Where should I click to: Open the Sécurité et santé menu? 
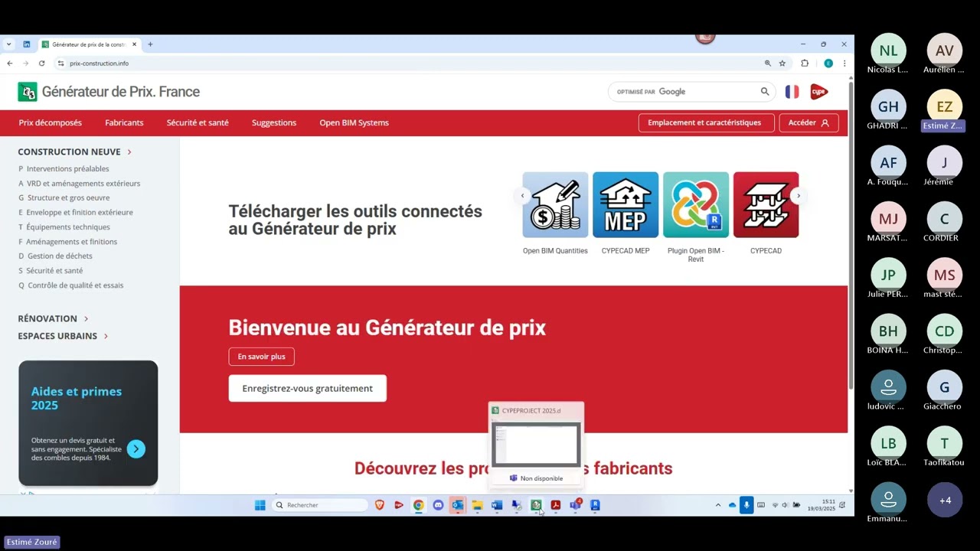coord(198,122)
